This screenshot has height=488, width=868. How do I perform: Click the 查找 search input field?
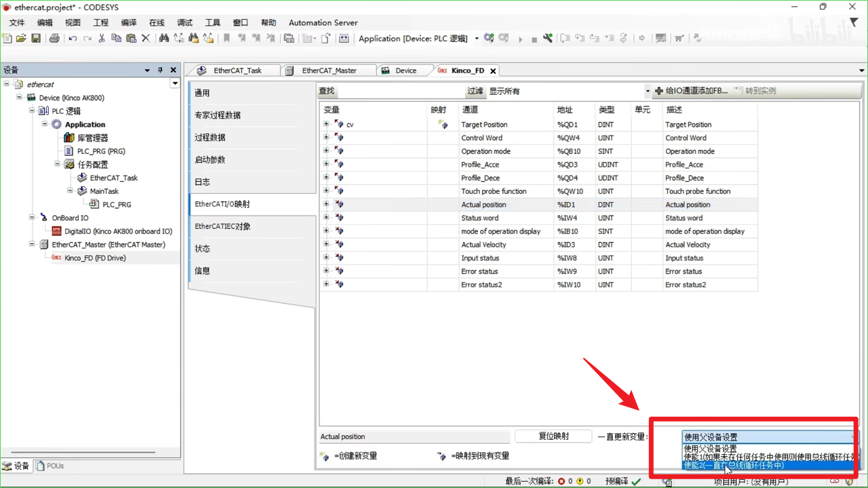(401, 91)
